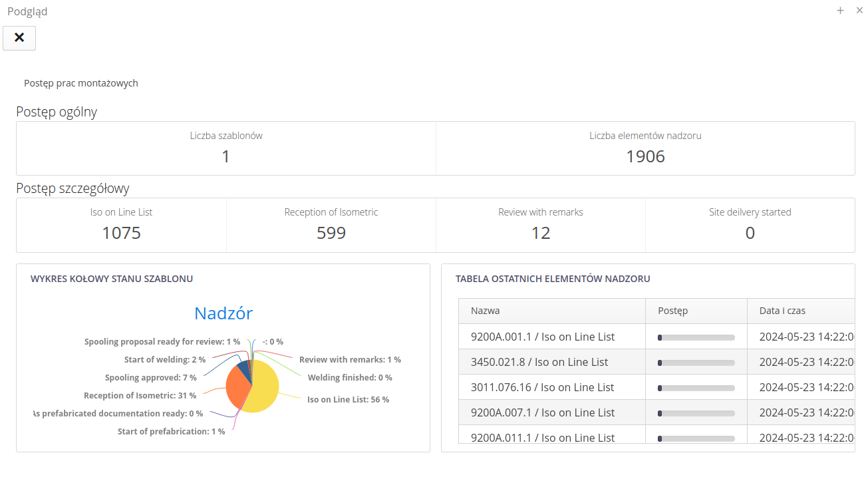Click row 9200A.007.1 / Iso on Line List
The width and height of the screenshot is (868, 479).
coord(543,412)
